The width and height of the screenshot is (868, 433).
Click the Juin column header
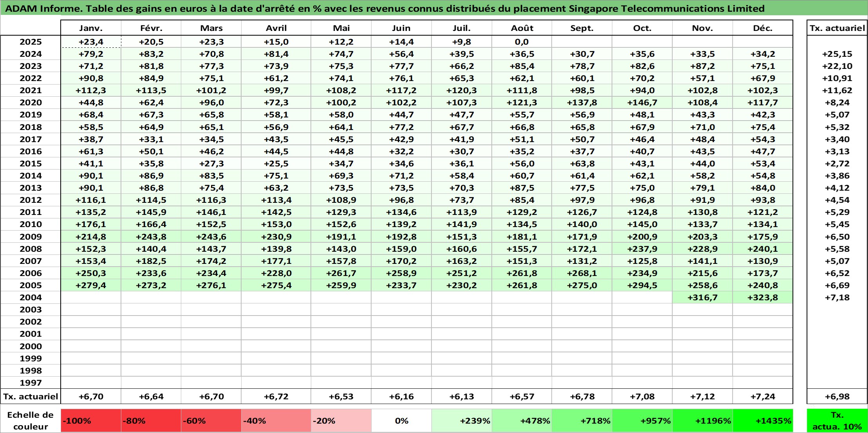[401, 28]
